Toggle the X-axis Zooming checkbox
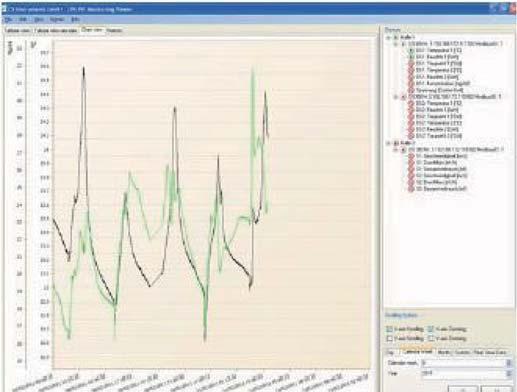The image size is (517, 392). 431,329
